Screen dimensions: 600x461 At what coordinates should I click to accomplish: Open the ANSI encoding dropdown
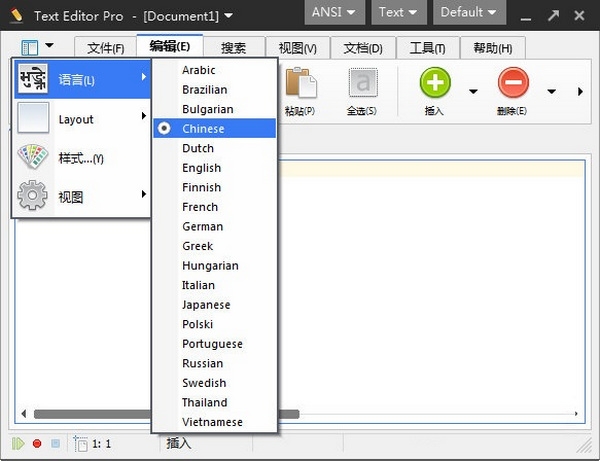(x=334, y=12)
